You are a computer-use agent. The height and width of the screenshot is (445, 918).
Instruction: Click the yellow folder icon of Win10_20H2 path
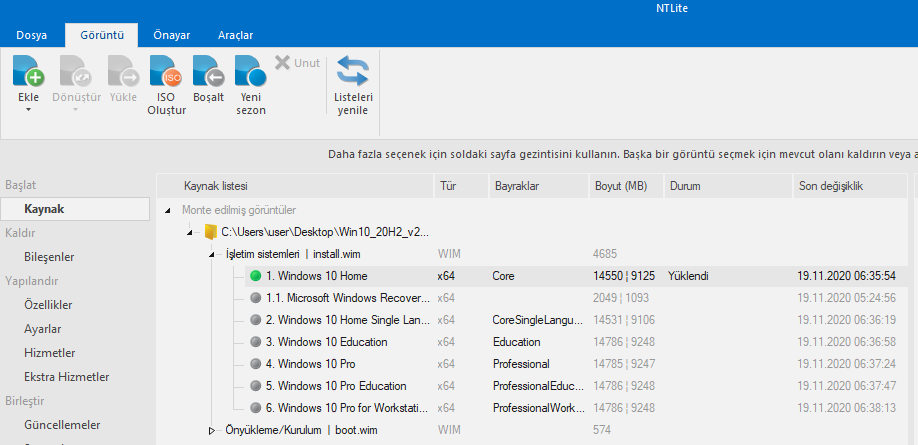[210, 232]
